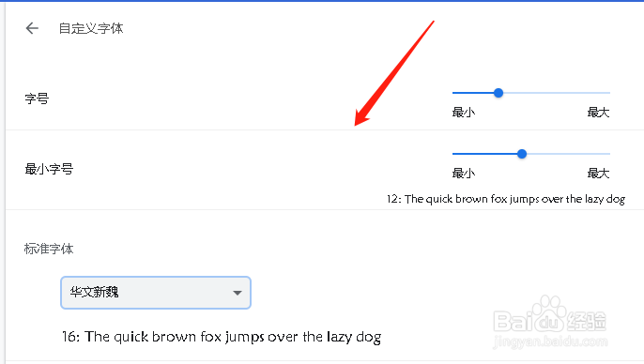Click the 最小字号 slider handle
The width and height of the screenshot is (644, 364).
[522, 154]
